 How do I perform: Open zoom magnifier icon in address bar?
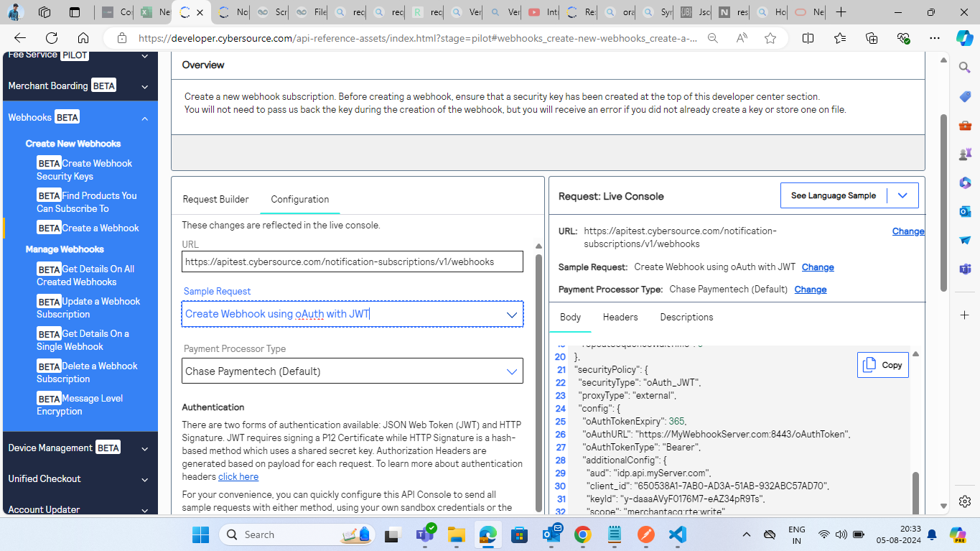click(711, 39)
